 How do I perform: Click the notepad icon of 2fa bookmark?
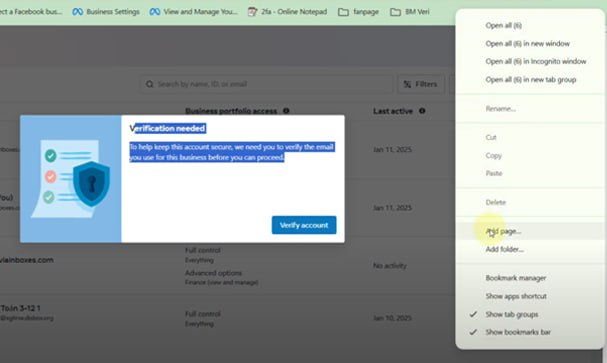(252, 12)
